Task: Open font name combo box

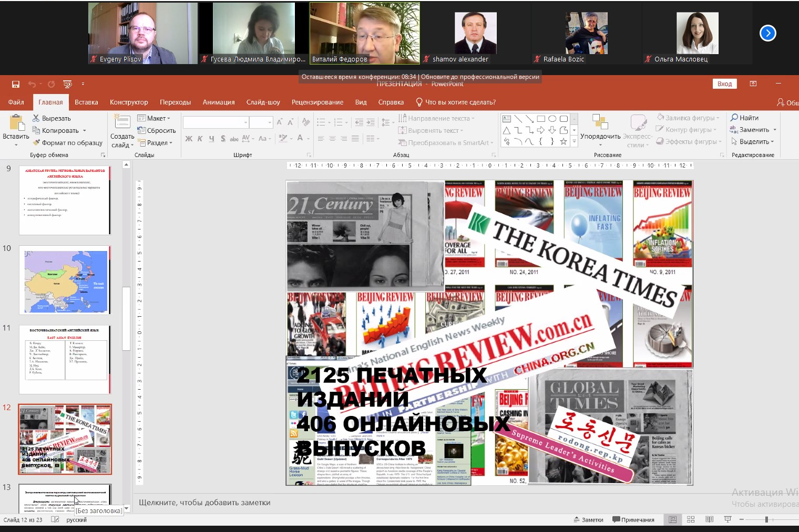Action: (216, 122)
